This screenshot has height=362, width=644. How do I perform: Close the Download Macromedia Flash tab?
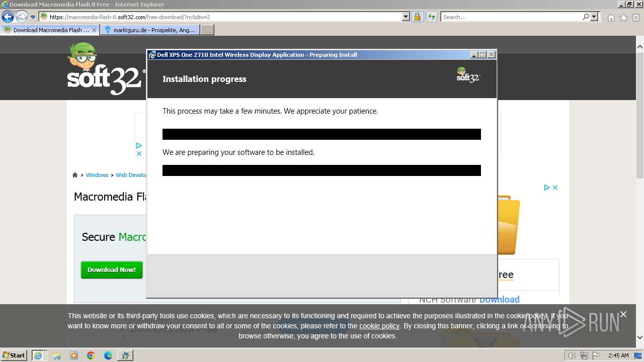(94, 30)
